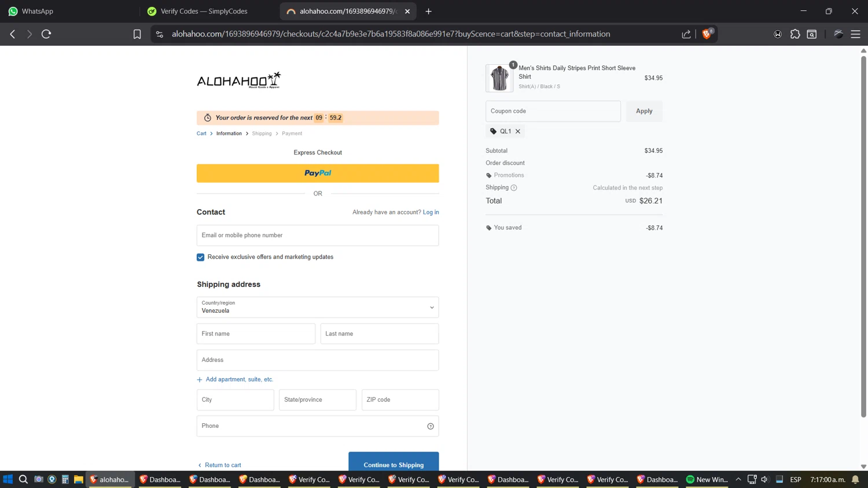Open a new browser tab
The image size is (868, 488).
pyautogui.click(x=428, y=11)
